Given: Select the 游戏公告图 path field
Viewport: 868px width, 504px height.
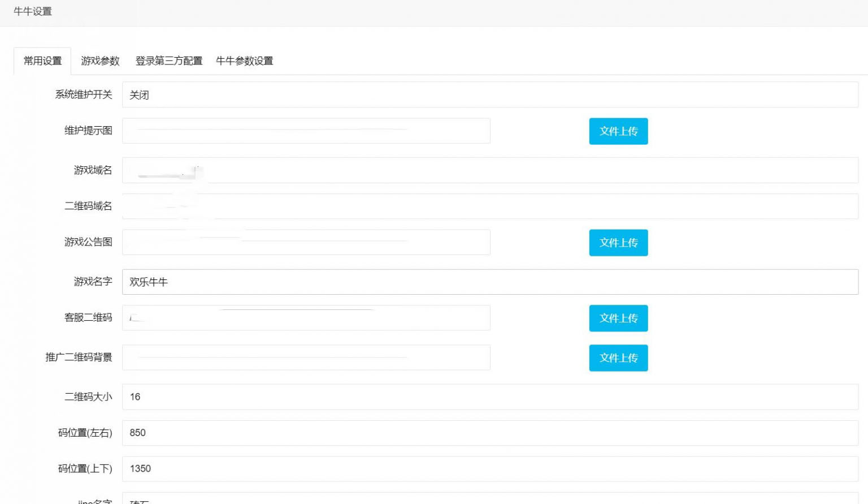Looking at the screenshot, I should [306, 243].
